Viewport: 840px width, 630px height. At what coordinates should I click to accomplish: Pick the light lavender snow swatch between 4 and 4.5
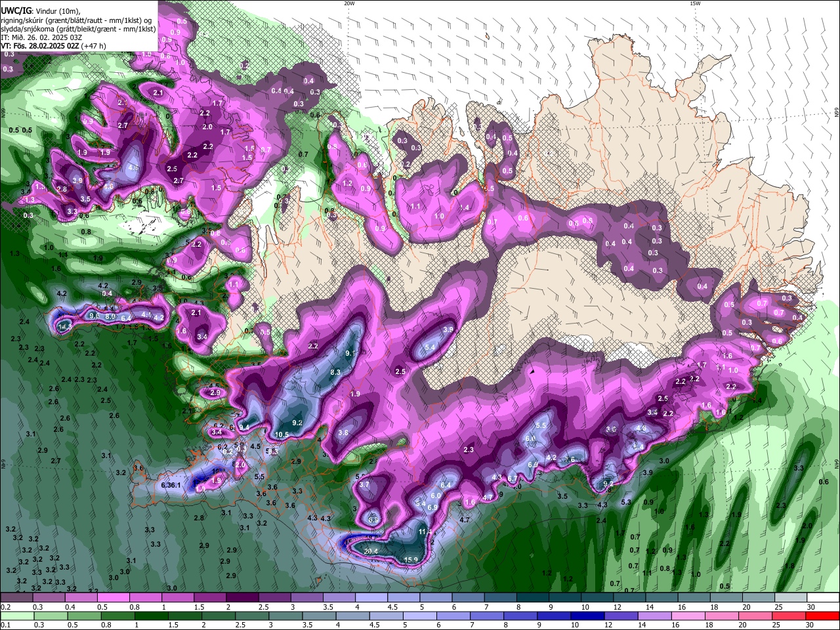(371, 597)
